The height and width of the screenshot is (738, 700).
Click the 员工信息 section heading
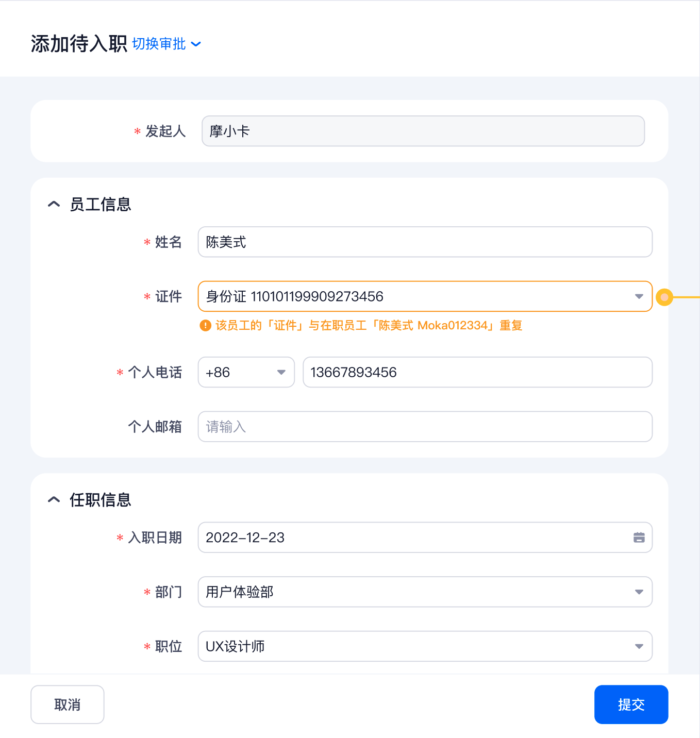pos(101,205)
